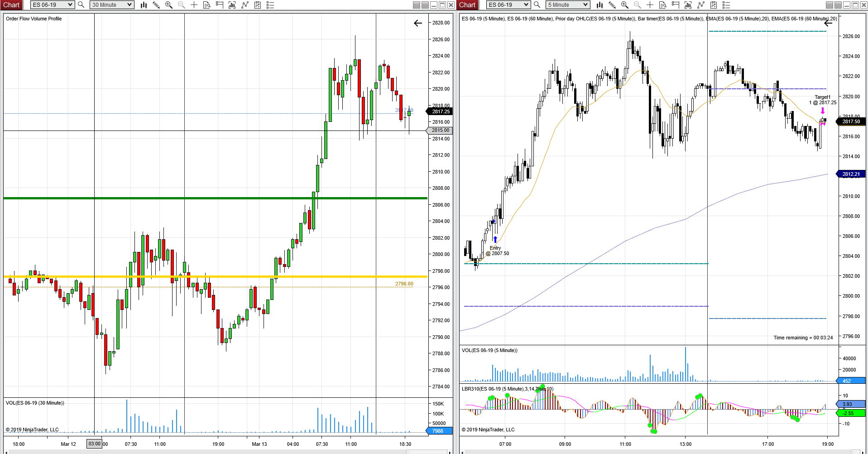Select the right Chart window tab
This screenshot has width=868, height=454.
click(x=467, y=5)
